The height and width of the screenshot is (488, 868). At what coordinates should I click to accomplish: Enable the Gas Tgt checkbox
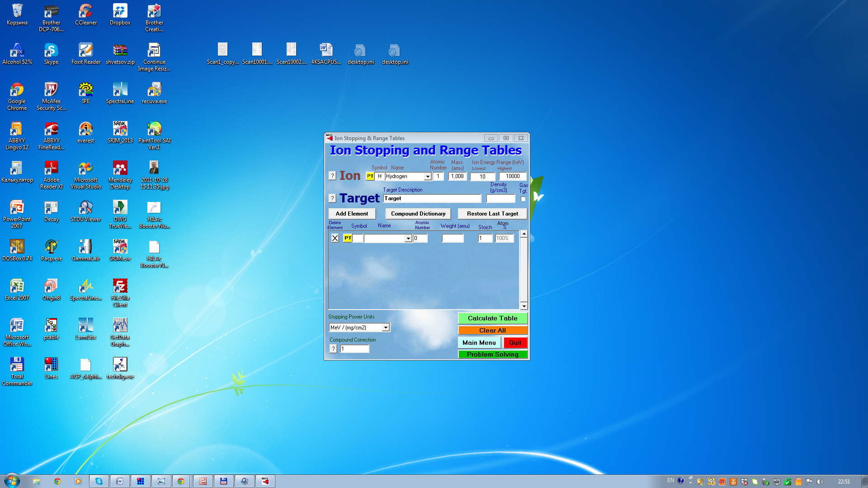[x=523, y=199]
